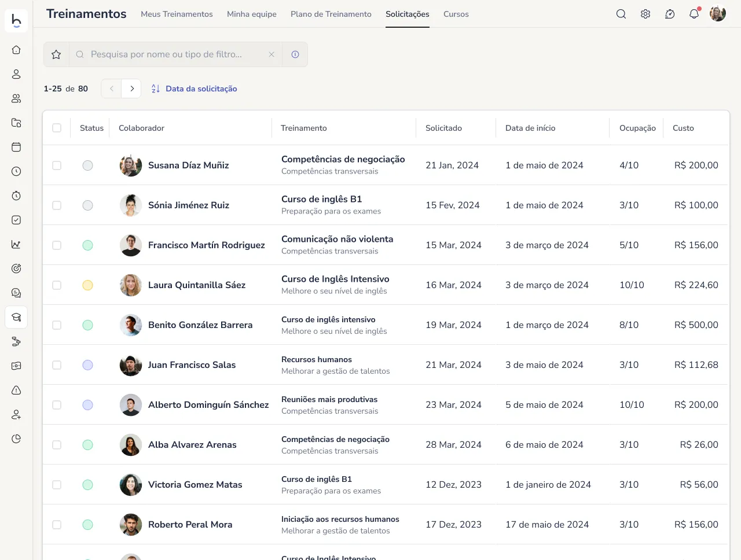Open the line chart analytics sidebar icon

pyautogui.click(x=16, y=244)
